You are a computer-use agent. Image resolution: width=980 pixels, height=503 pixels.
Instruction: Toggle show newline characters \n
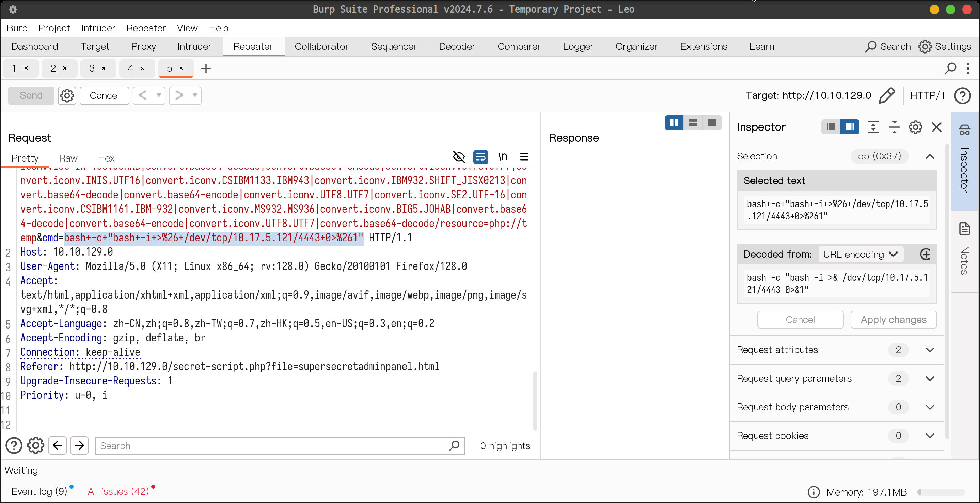503,157
